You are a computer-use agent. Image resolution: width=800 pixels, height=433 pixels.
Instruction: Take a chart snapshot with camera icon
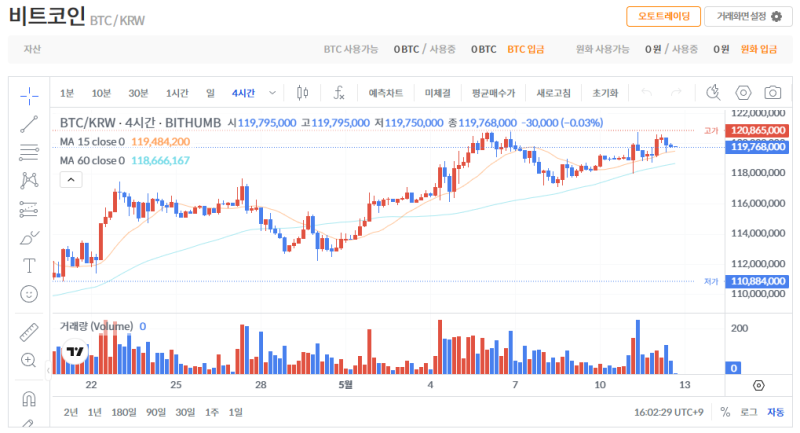(772, 93)
